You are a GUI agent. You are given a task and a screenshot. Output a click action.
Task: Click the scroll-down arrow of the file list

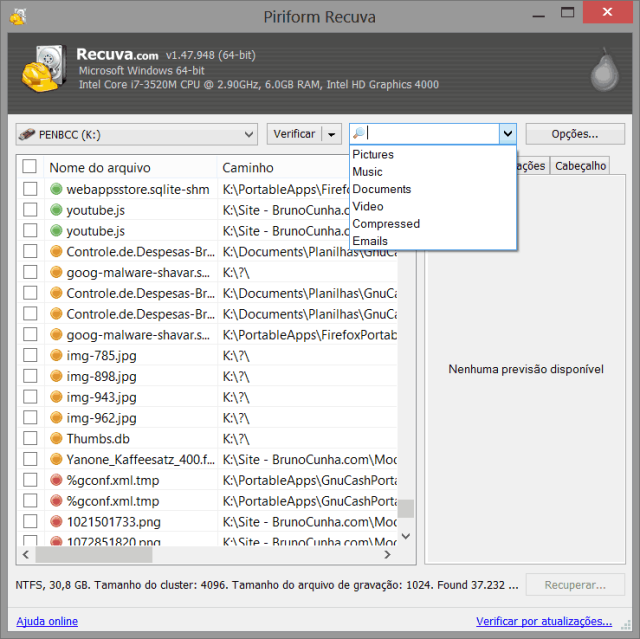(406, 536)
